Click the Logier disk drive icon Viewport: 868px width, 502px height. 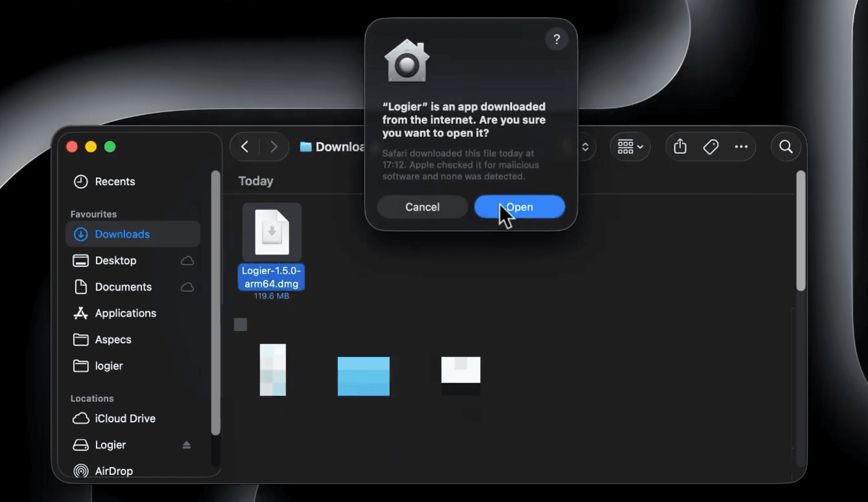coord(80,445)
